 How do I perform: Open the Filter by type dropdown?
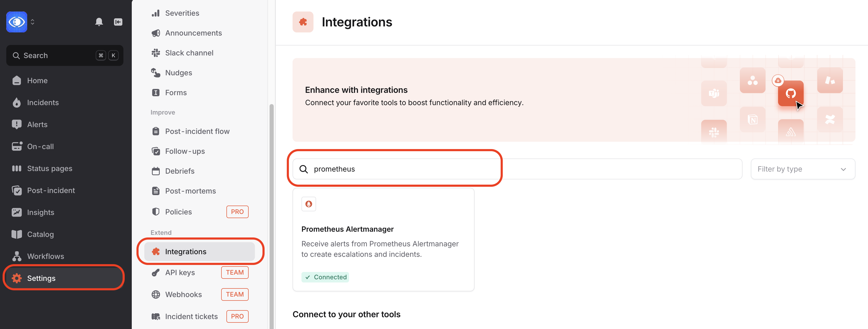pos(803,169)
